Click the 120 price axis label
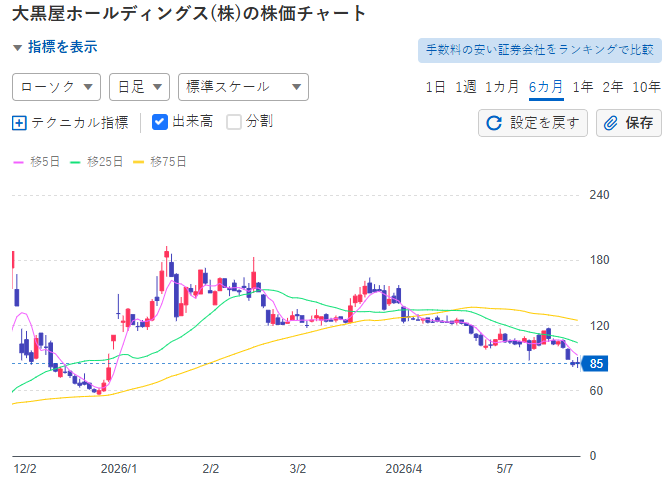Screen dimensions: 664x481 coord(599,326)
